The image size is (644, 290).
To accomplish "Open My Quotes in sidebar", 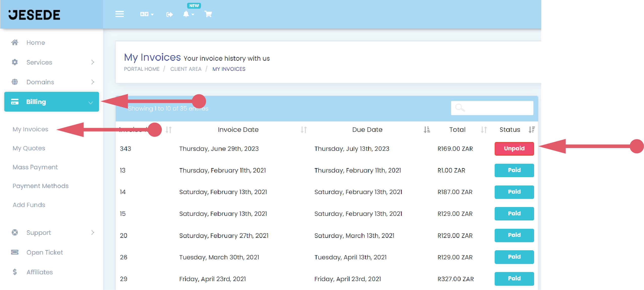I will pos(29,148).
